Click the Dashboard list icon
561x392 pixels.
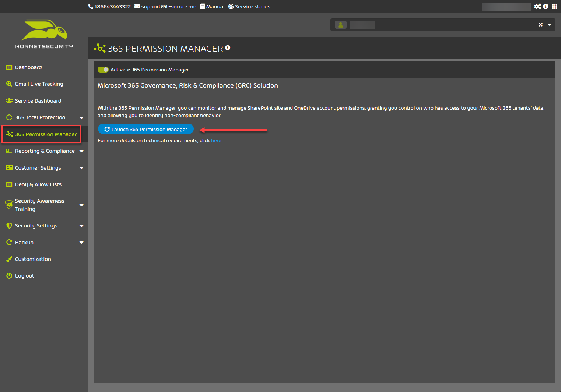(x=9, y=67)
